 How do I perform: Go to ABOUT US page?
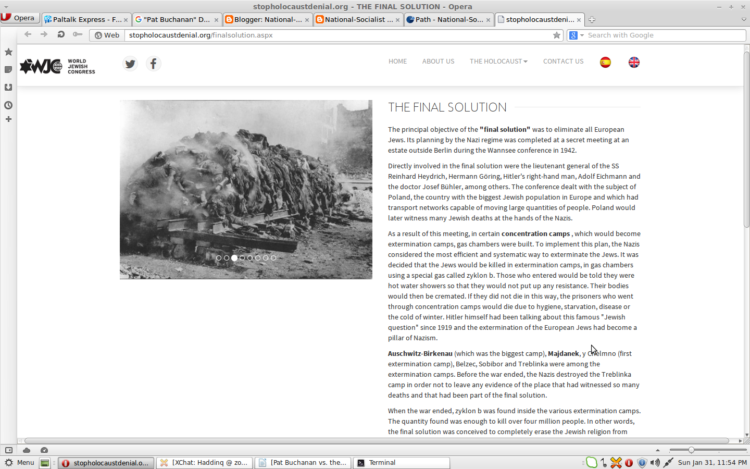click(x=438, y=62)
